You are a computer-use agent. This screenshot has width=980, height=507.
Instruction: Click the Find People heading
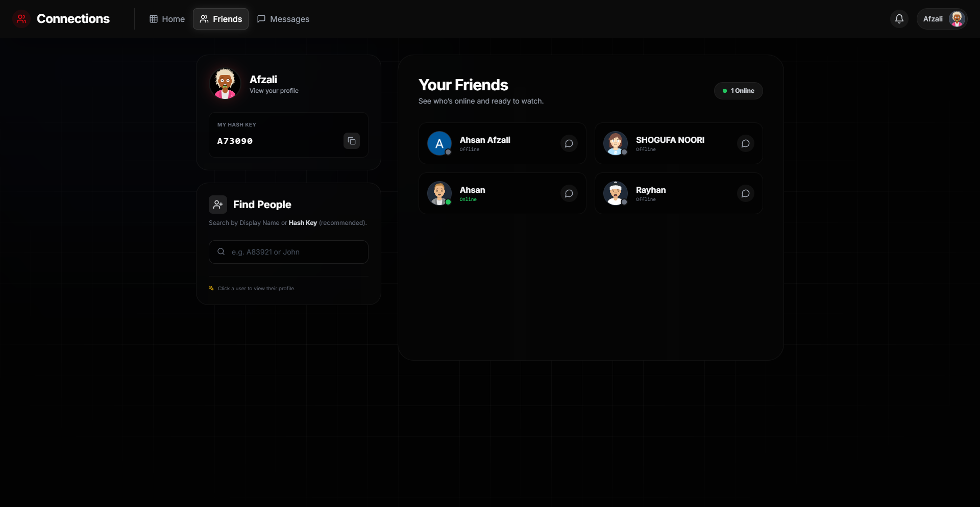click(262, 205)
